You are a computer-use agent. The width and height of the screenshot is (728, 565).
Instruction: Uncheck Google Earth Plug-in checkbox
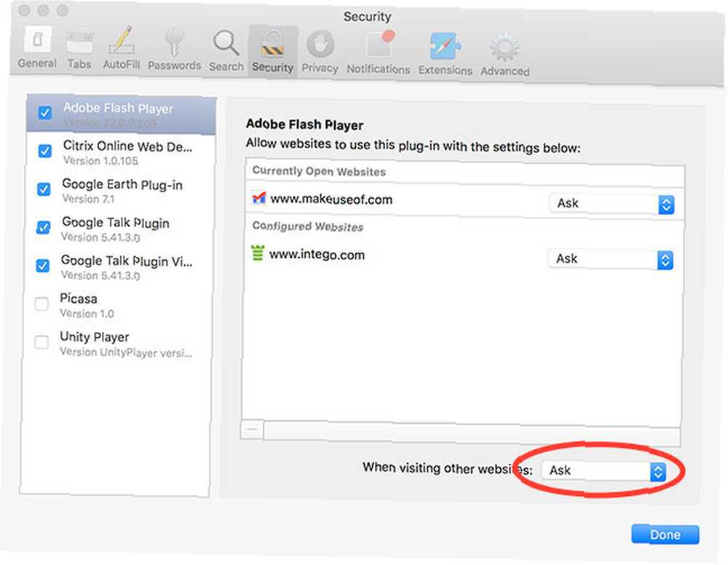click(44, 189)
